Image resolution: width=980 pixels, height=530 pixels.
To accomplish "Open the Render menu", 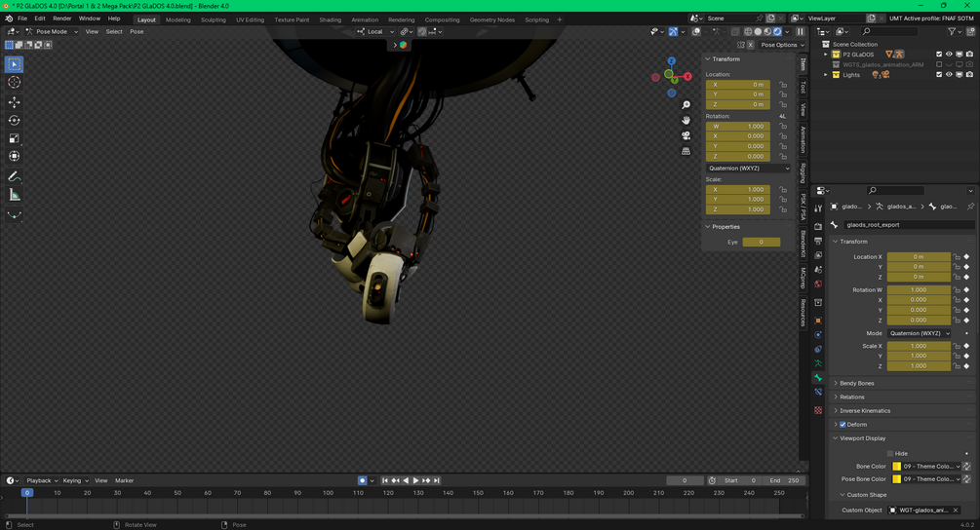I will click(61, 19).
